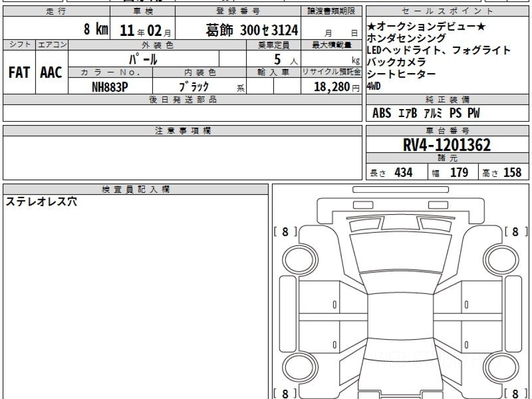This screenshot has height=399, width=532.
Task: Select the PW equipment entry
Action: pos(473,113)
